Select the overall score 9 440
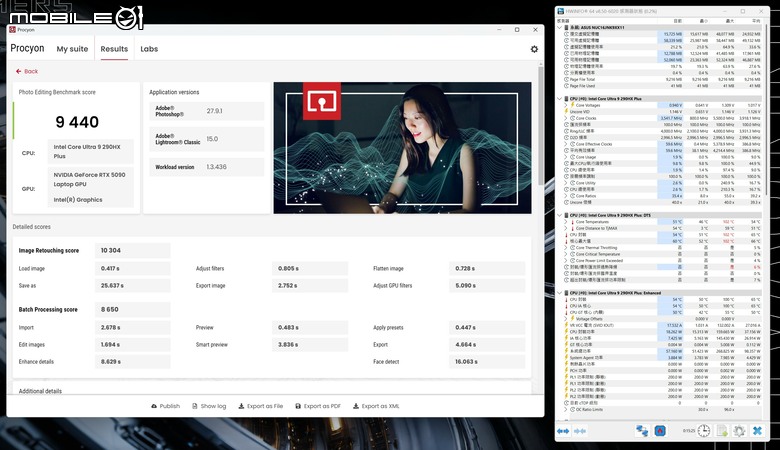This screenshot has width=780, height=450. [77, 122]
